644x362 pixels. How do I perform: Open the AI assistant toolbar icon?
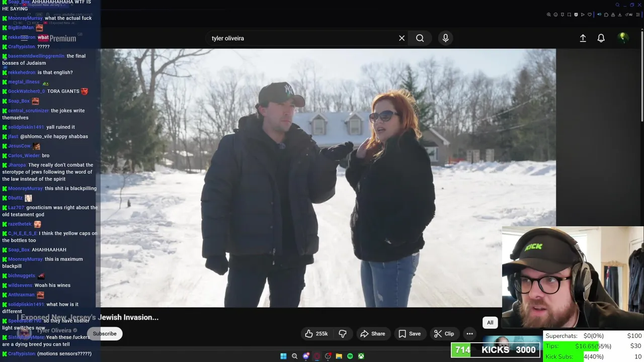[628, 15]
